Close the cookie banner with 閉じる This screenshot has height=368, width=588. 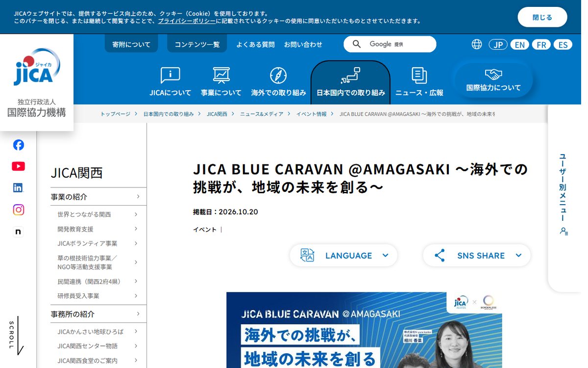point(542,17)
